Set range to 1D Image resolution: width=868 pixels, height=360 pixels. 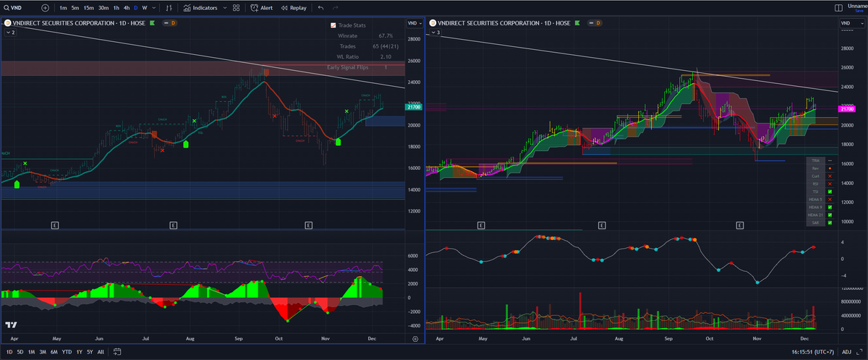[10, 351]
